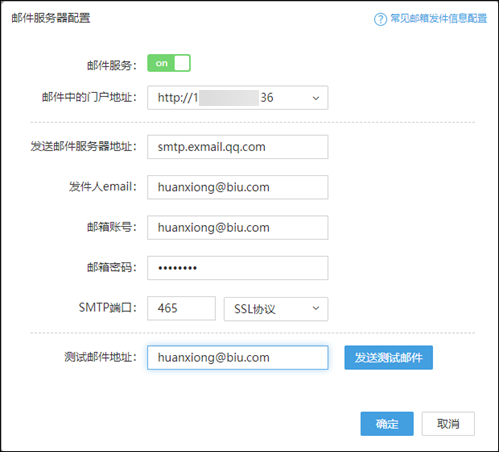Confirm settings with the 确定 button
This screenshot has width=500, height=452.
coord(387,424)
